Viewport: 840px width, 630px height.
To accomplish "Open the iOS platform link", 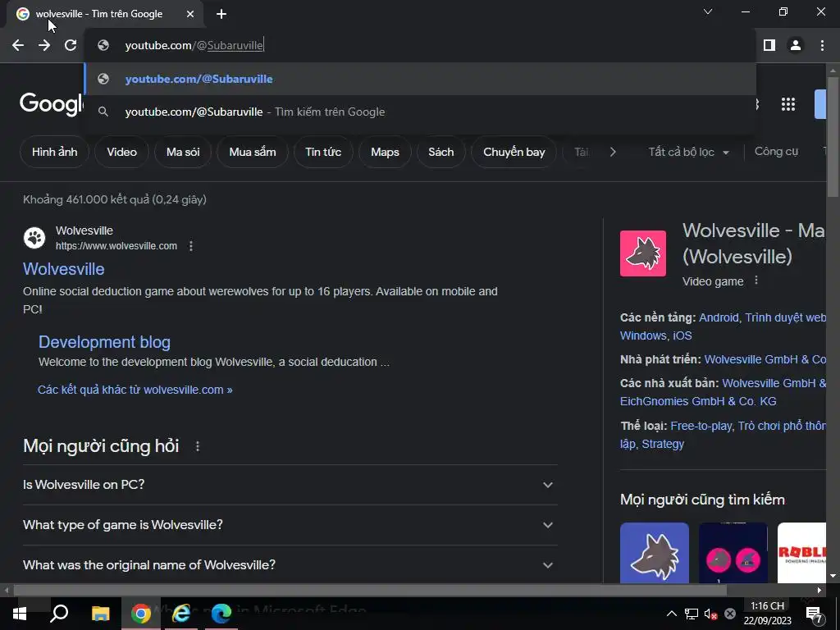I will point(682,336).
